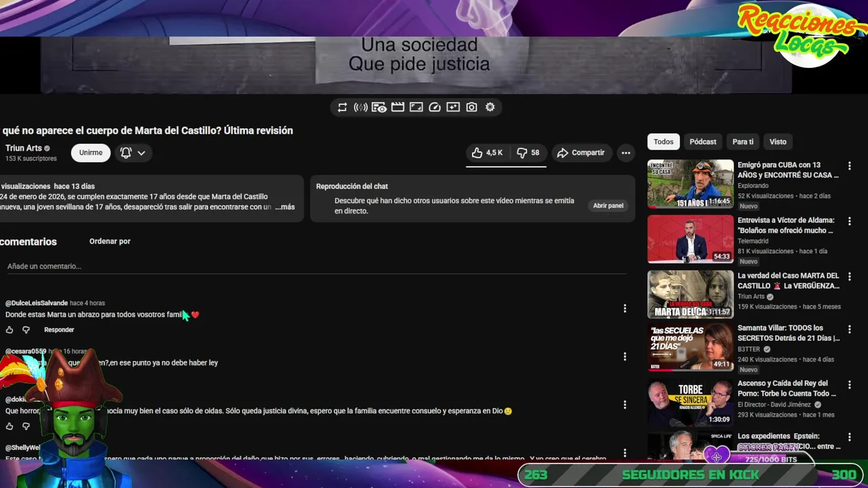This screenshot has height=488, width=868.
Task: Expand description with ...más
Action: [285, 207]
